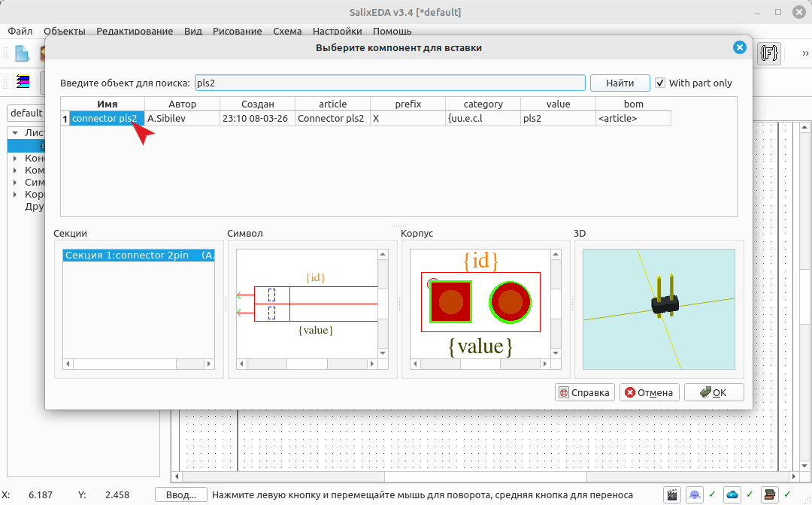Open the toolbar overflow chevron
This screenshot has width=812, height=505.
pos(805,53)
